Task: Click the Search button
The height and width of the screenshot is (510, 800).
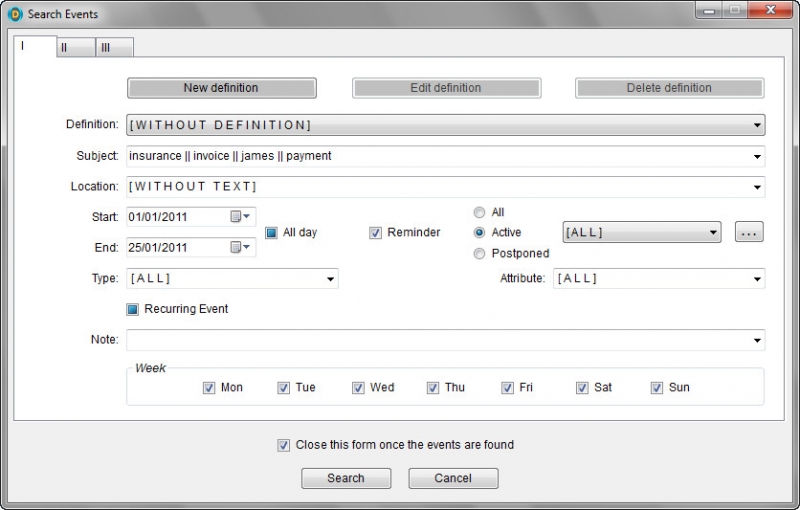Action: pyautogui.click(x=346, y=478)
